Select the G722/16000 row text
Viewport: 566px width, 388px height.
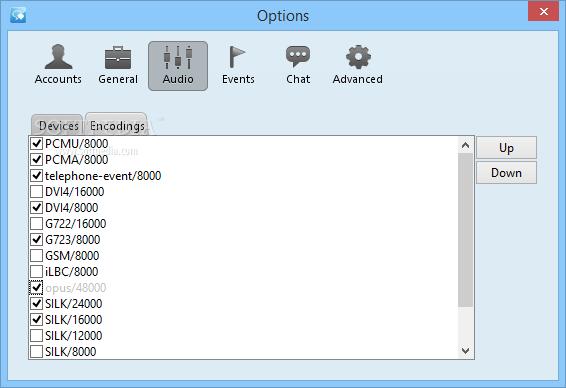point(75,224)
